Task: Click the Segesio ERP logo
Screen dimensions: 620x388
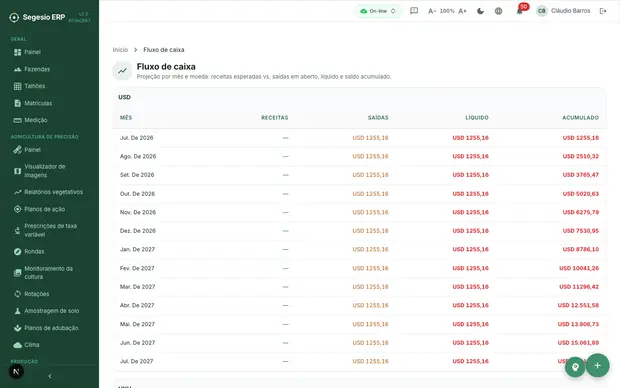Action: click(x=37, y=17)
